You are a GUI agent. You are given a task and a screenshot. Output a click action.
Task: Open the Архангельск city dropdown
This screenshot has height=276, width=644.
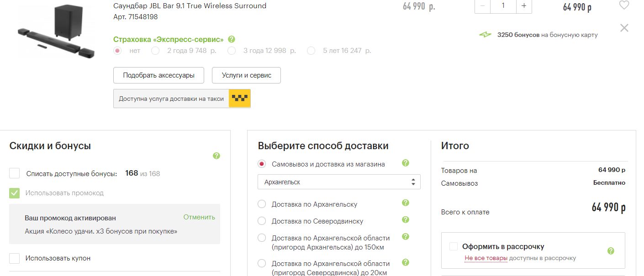pyautogui.click(x=339, y=182)
